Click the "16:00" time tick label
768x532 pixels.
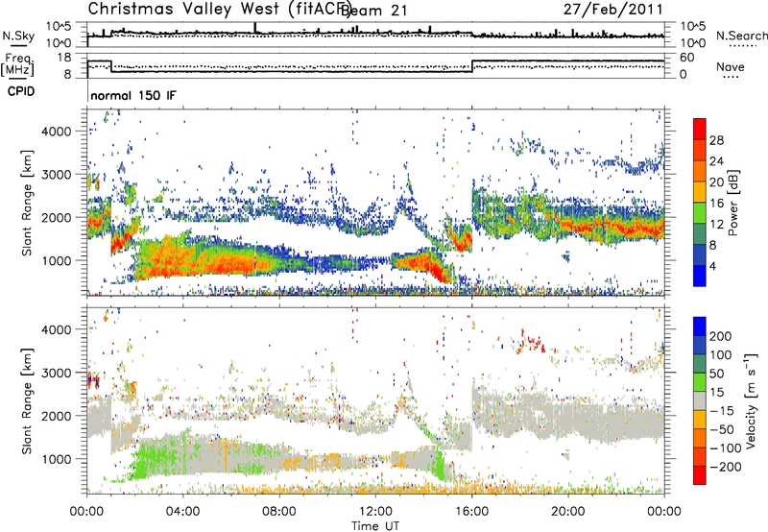(471, 512)
